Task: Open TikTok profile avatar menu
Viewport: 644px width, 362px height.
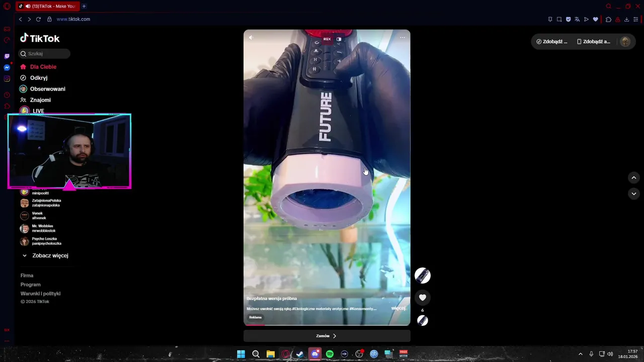Action: click(625, 42)
